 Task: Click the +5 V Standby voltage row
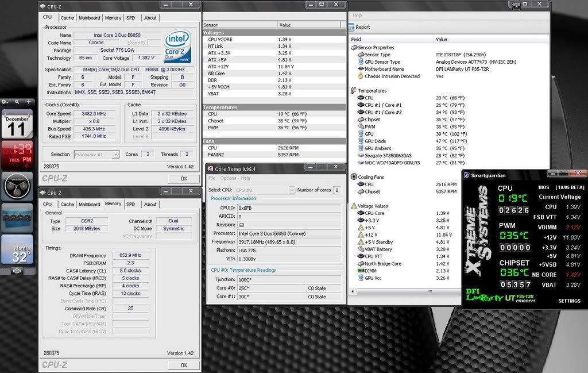[405, 242]
